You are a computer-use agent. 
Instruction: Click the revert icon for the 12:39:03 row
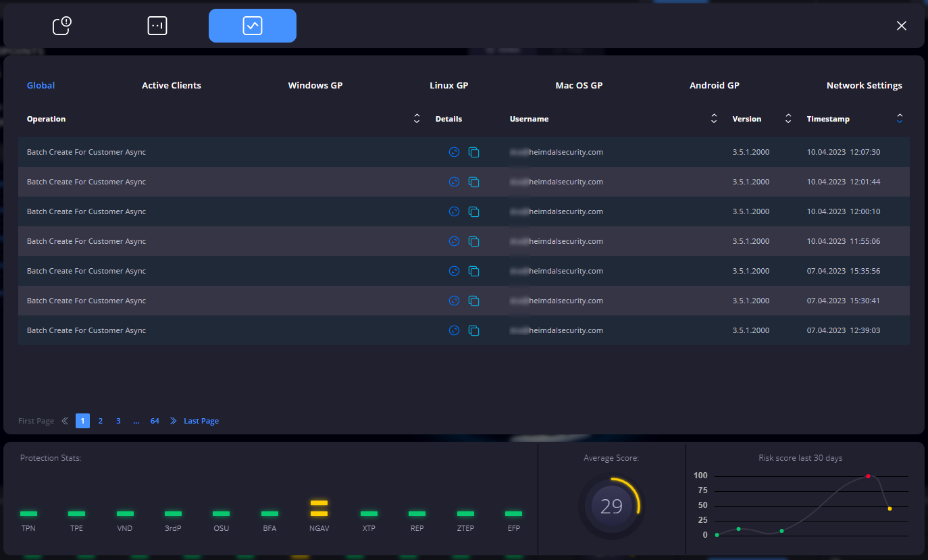tap(454, 330)
